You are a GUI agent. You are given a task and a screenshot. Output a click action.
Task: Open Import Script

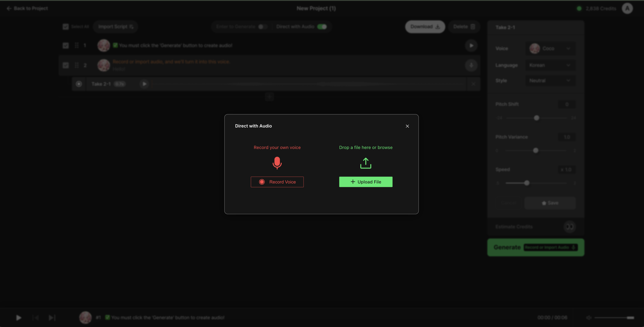[115, 26]
